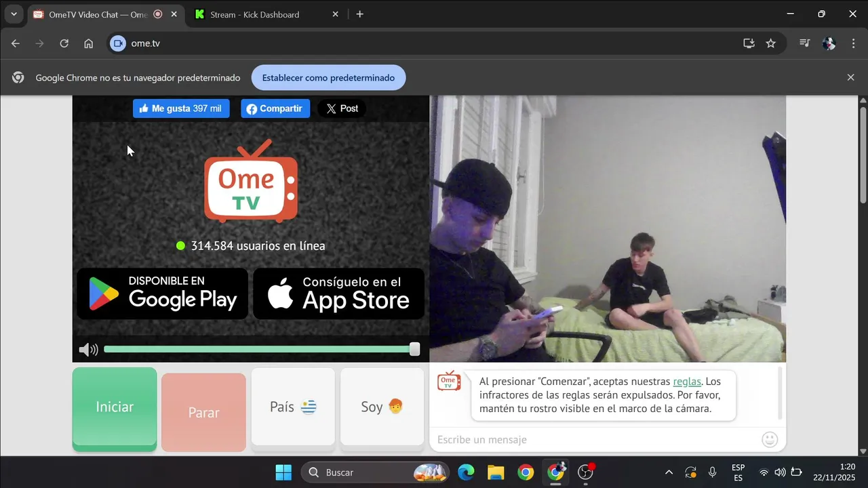Change the ESP keyboard language
This screenshot has width=868, height=488.
pyautogui.click(x=738, y=472)
